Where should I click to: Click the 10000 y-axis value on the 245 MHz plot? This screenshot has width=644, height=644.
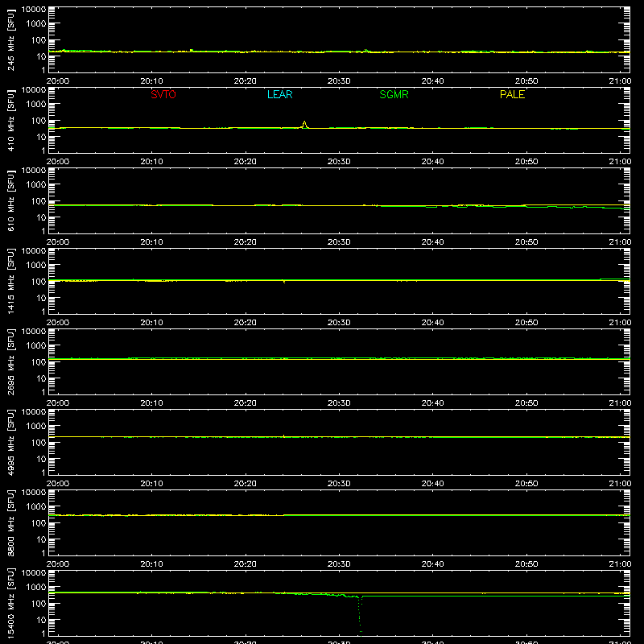click(34, 10)
